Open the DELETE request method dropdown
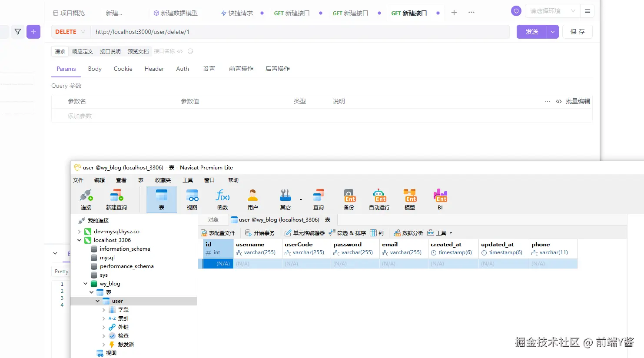Screen dimensions: 644x358 [x=70, y=32]
